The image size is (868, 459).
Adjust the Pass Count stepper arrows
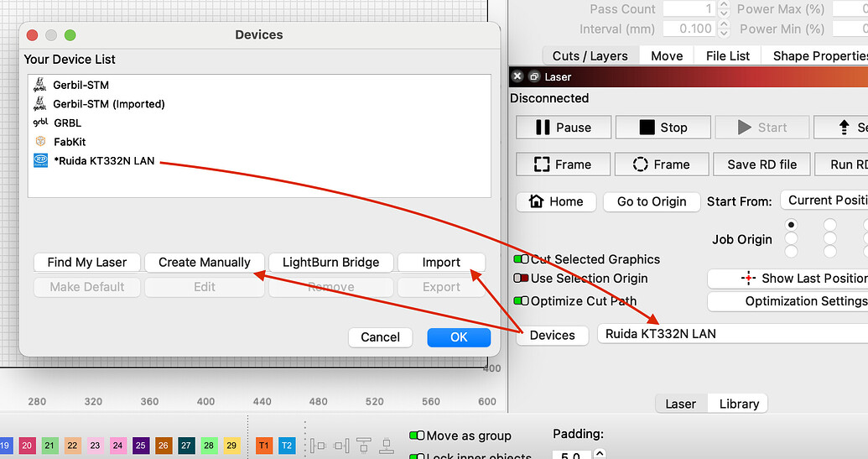point(724,9)
